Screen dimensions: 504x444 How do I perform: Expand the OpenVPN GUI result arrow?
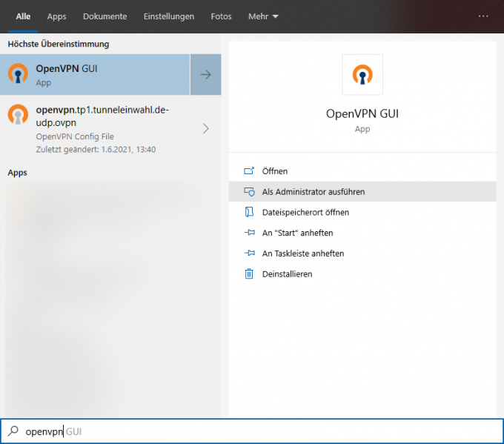[x=206, y=75]
